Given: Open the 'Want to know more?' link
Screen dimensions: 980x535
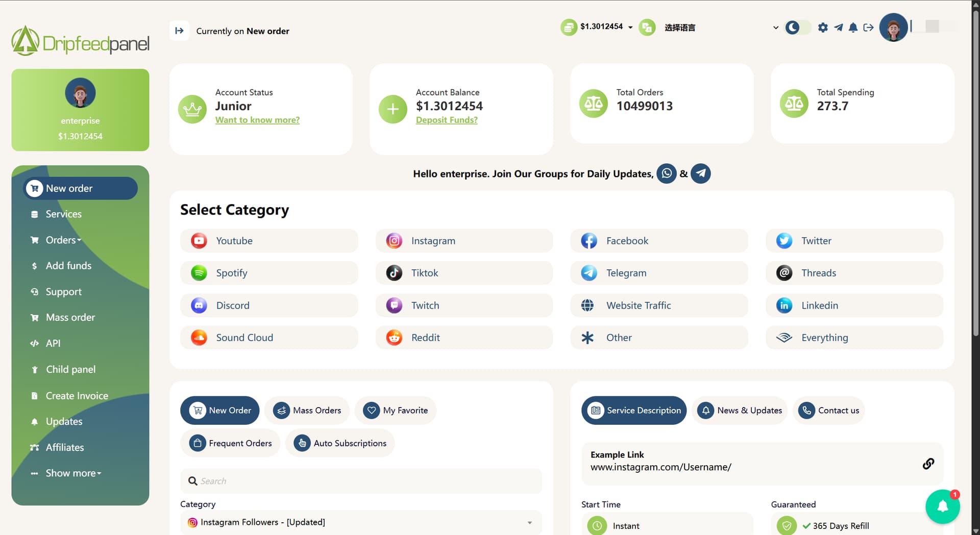Looking at the screenshot, I should click(x=257, y=120).
